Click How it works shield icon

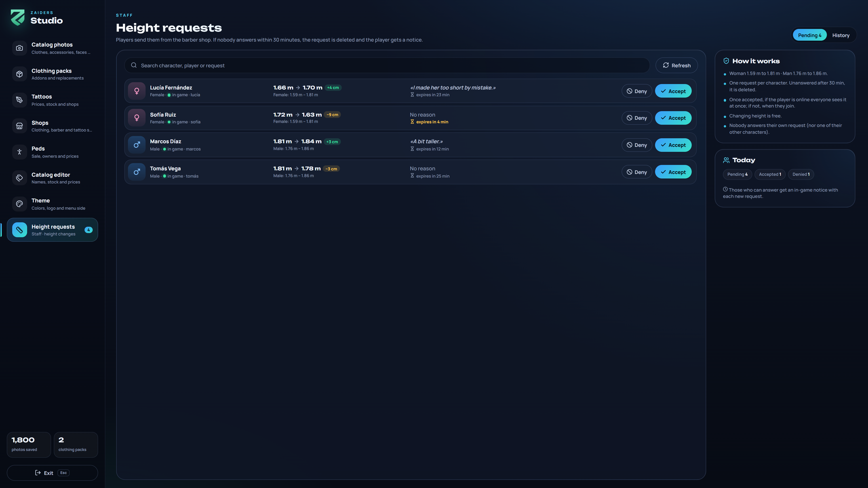[726, 61]
